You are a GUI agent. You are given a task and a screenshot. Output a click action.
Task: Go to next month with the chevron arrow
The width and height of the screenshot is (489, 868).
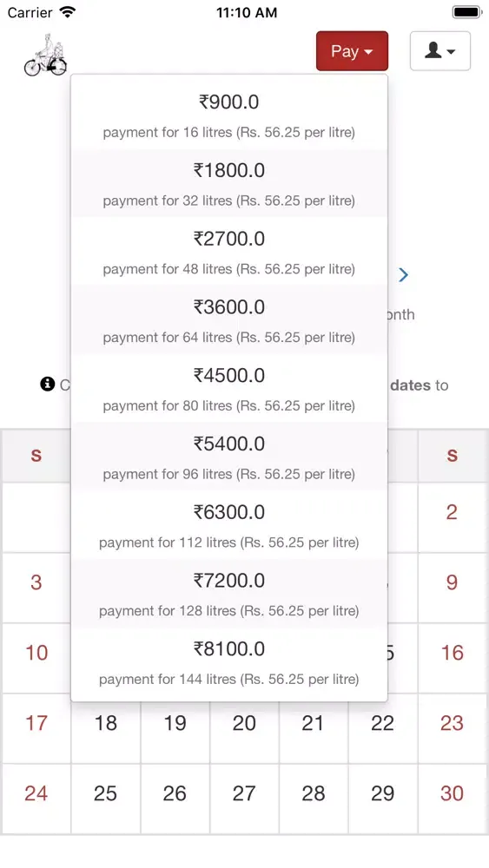[x=404, y=274]
